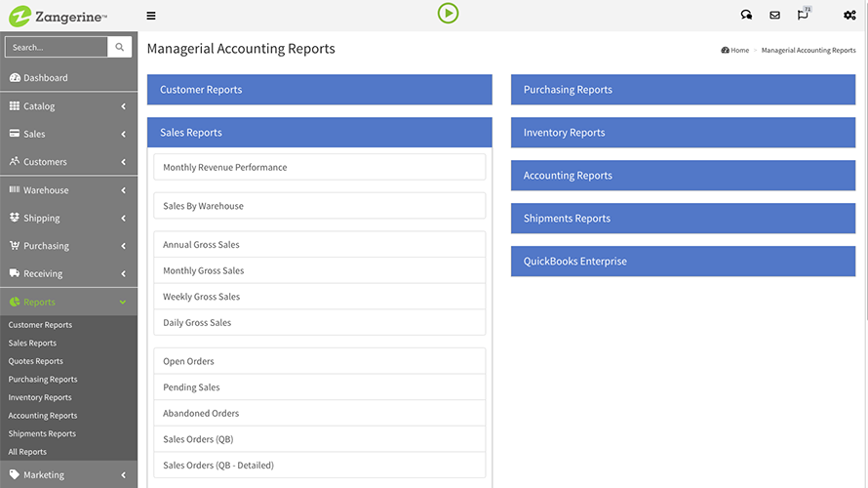
Task: Open Monthly Revenue Performance report
Action: click(319, 167)
